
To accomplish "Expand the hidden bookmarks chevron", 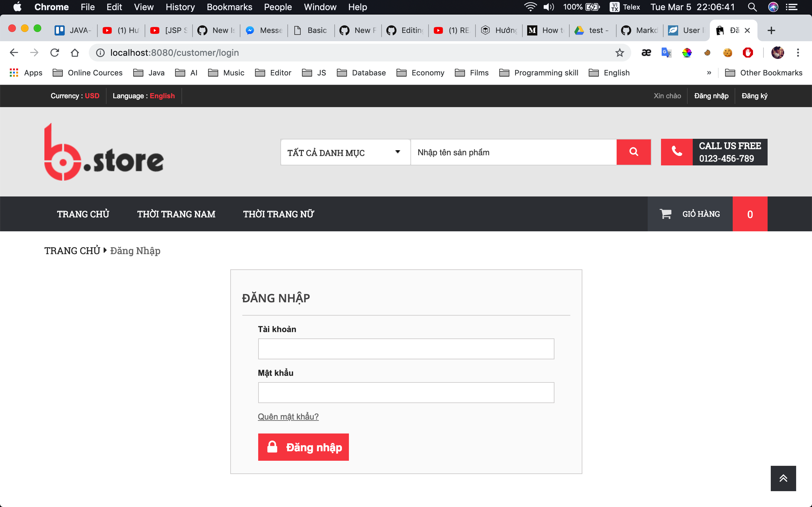I will pos(709,73).
